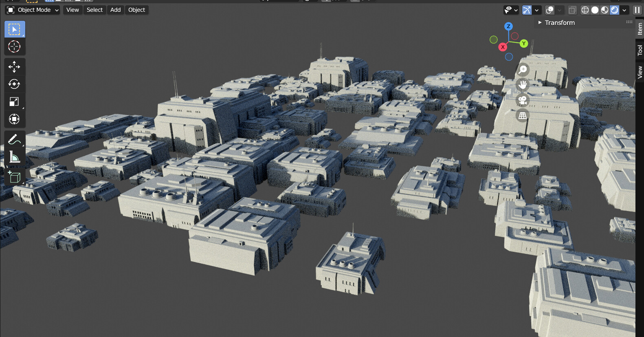Open Object Mode interaction dropdown
Viewport: 644px width, 337px height.
[33, 10]
